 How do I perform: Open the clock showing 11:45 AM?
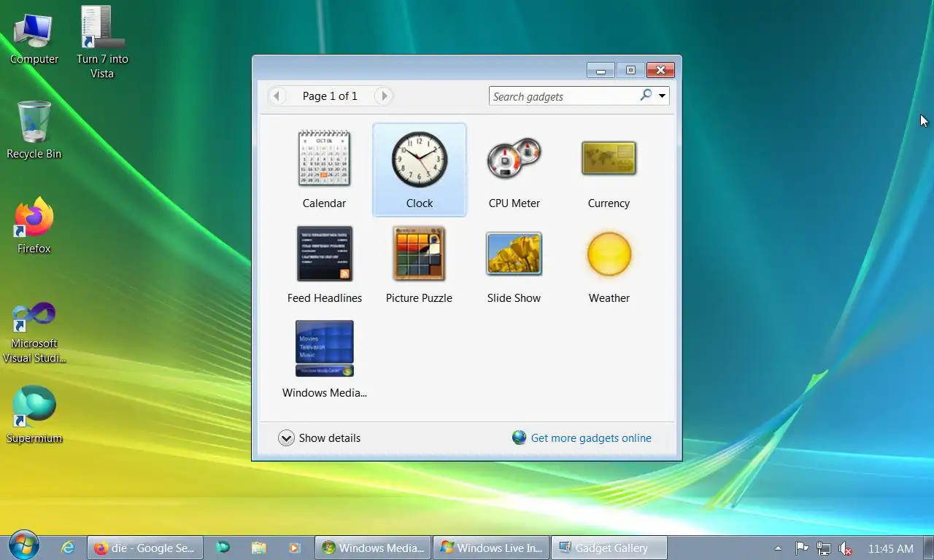(x=891, y=548)
